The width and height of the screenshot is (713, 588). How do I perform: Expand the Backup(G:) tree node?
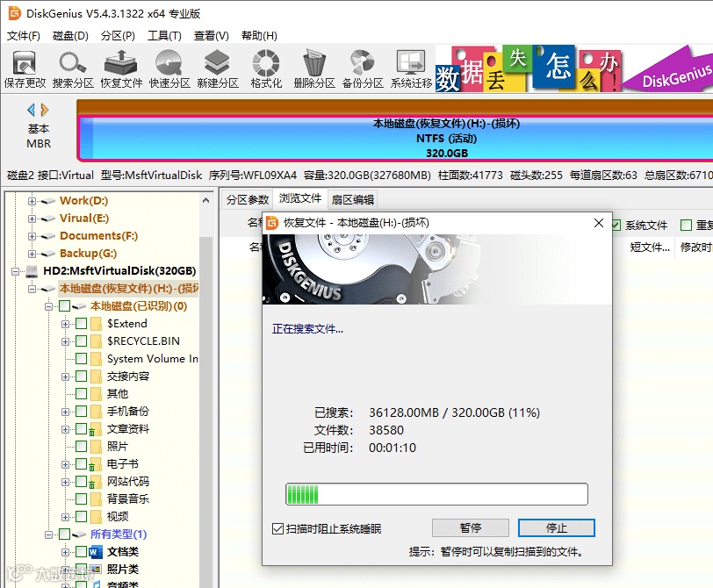32,254
